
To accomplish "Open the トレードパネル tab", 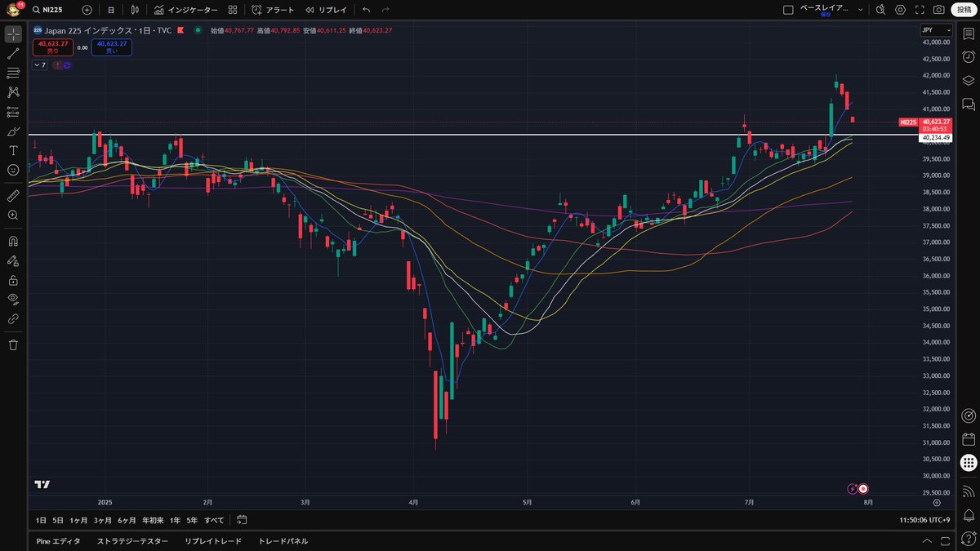I will [283, 541].
